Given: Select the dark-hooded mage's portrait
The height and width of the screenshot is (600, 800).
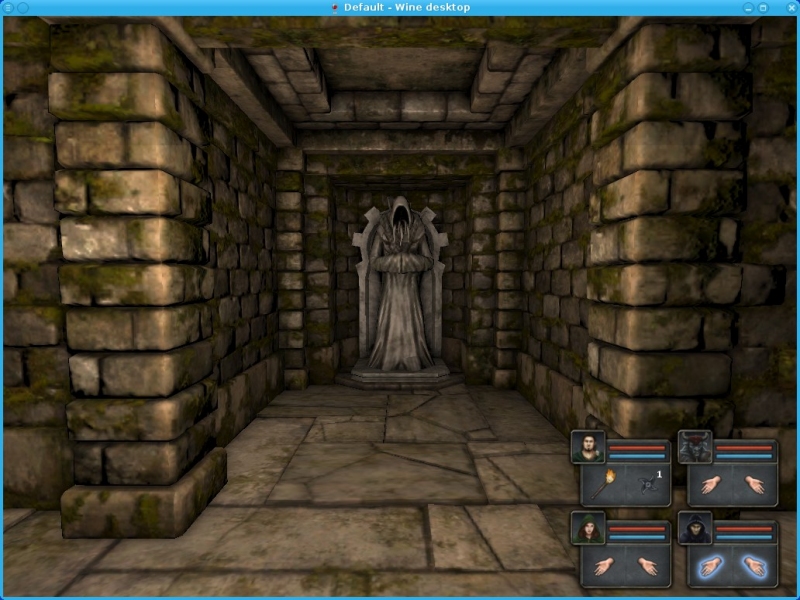Looking at the screenshot, I should tap(695, 528).
